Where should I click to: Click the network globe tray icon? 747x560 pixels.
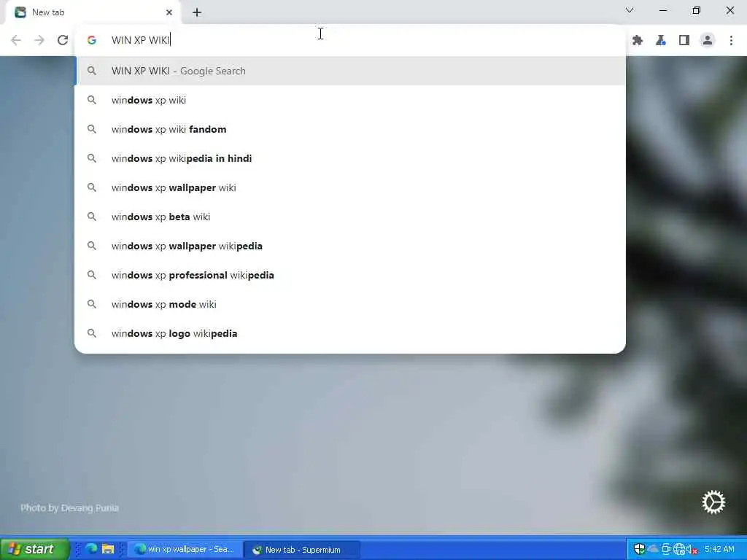(x=679, y=549)
